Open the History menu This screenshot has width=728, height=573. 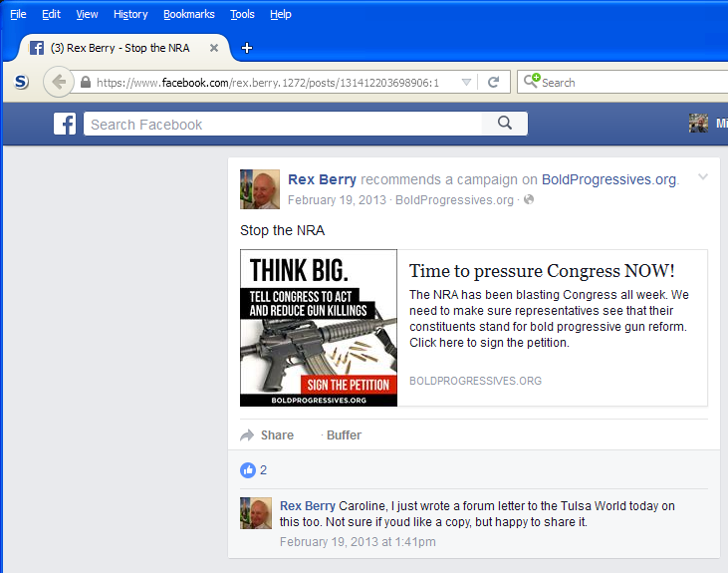click(130, 14)
